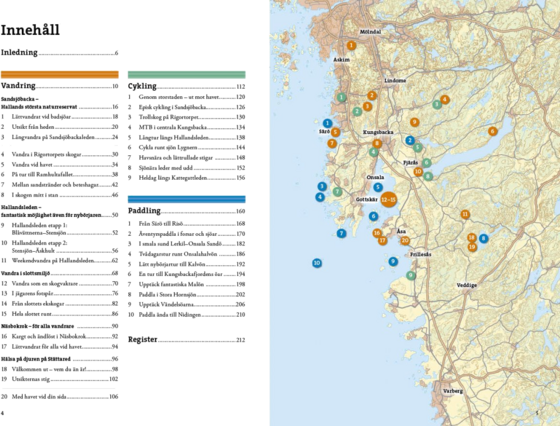Click 'Weekendvandra på Hallandsleden' entry
This screenshot has width=560, height=426.
point(59,261)
